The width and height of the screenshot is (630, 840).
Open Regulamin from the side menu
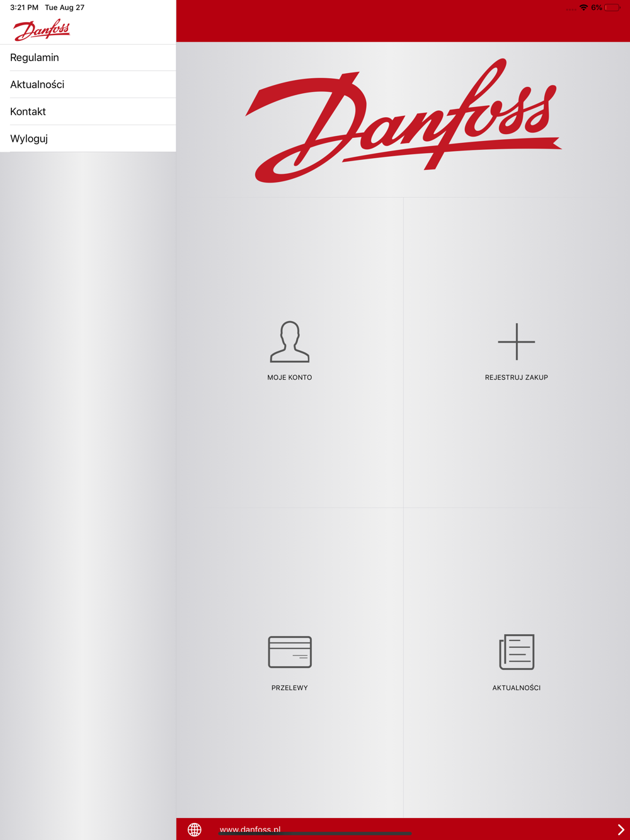88,57
